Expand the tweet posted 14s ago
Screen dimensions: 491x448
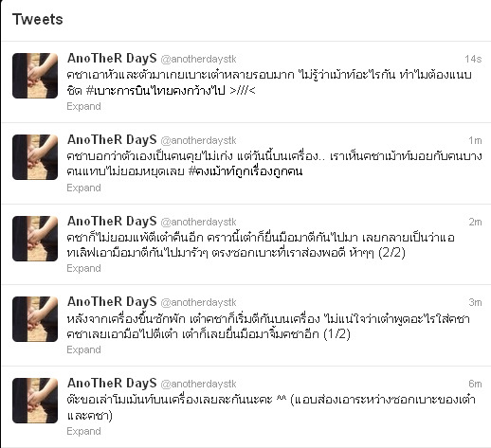tap(83, 107)
